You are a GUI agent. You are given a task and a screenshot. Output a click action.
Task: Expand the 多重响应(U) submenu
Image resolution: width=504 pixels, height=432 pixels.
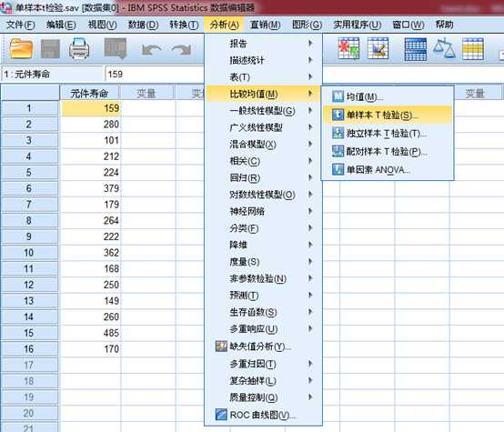pos(263,329)
